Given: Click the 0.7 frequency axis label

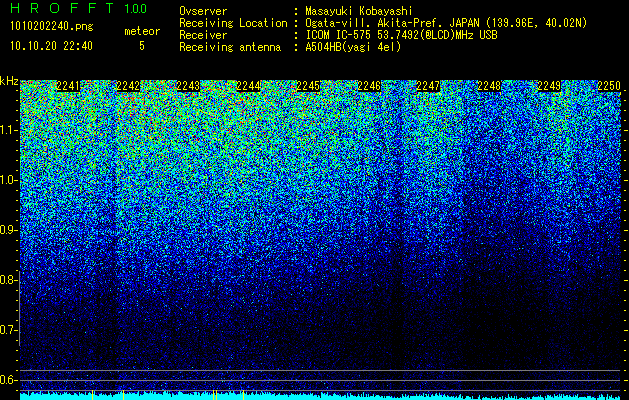Looking at the screenshot, I should (8, 330).
